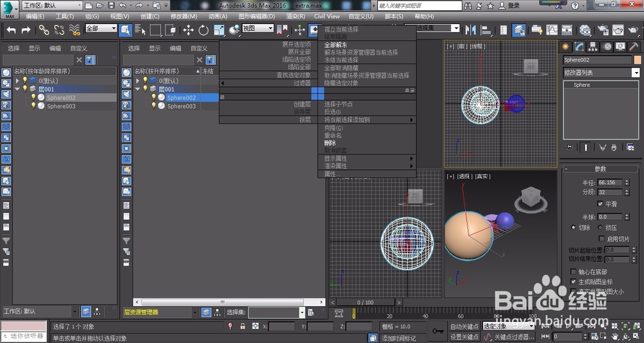Click the Mirror tool icon
Image resolution: width=644 pixels, height=343 pixels.
click(x=471, y=30)
